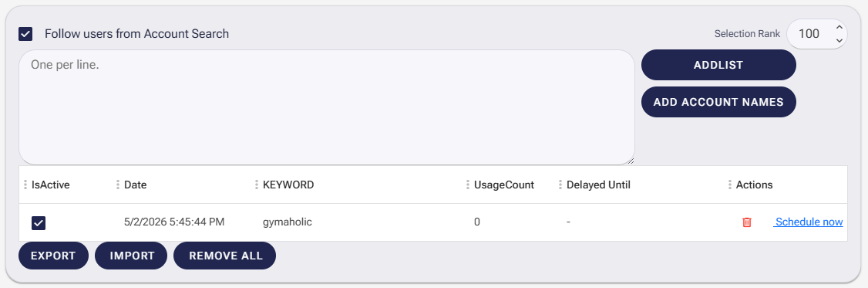Click ADD ACCOUNT NAMES button

[x=718, y=102]
